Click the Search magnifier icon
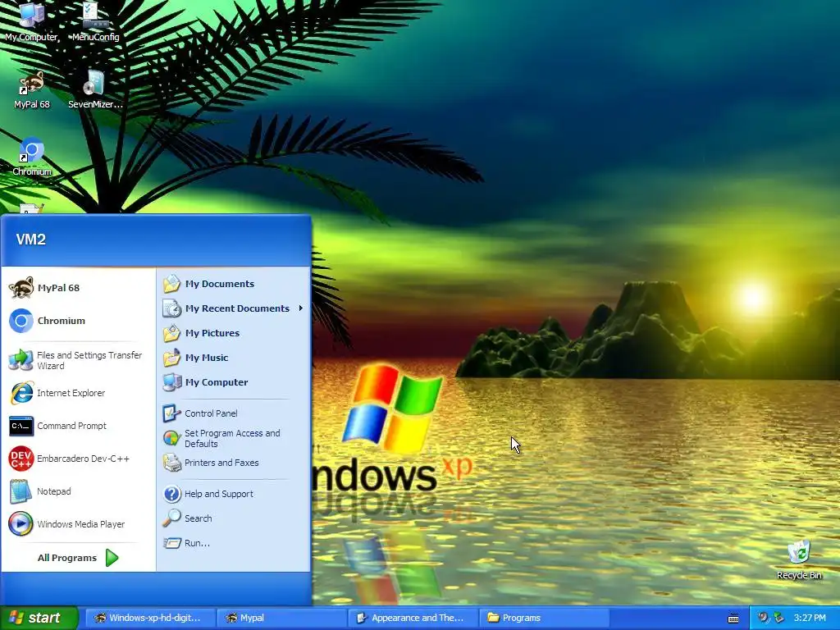The width and height of the screenshot is (840, 630). 172,518
